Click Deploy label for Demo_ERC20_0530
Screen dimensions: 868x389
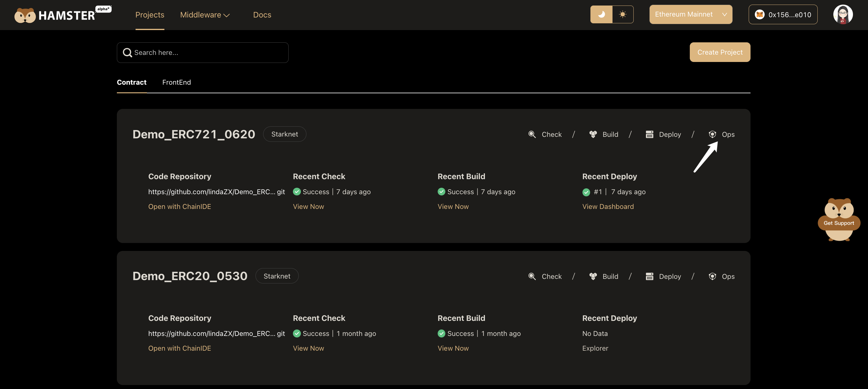point(670,276)
